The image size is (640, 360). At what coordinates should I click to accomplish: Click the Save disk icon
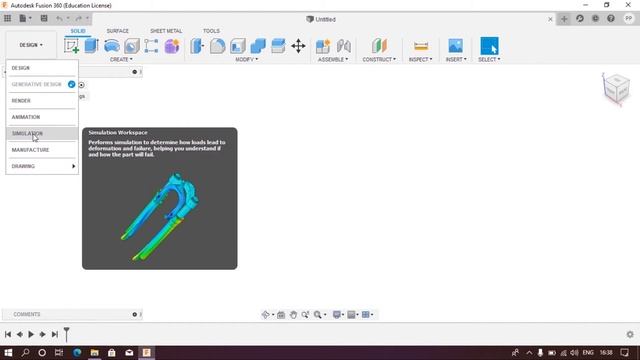click(44, 18)
